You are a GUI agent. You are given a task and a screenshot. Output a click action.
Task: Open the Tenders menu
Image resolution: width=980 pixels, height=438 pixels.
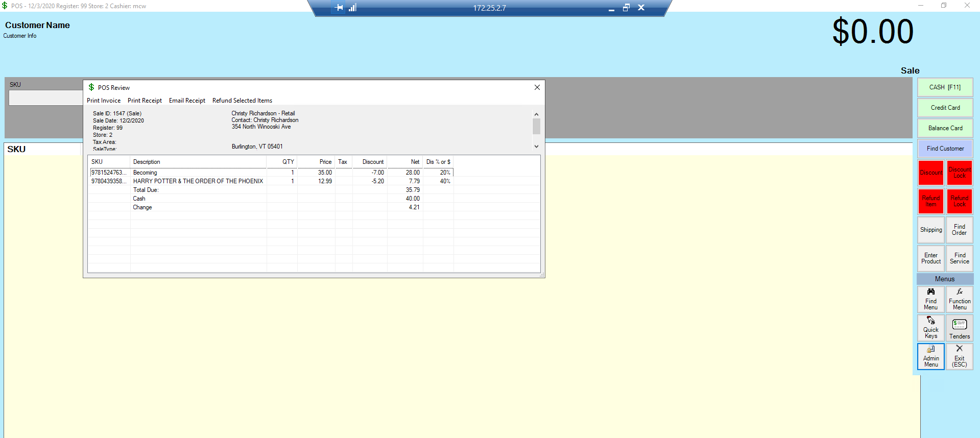pos(959,328)
